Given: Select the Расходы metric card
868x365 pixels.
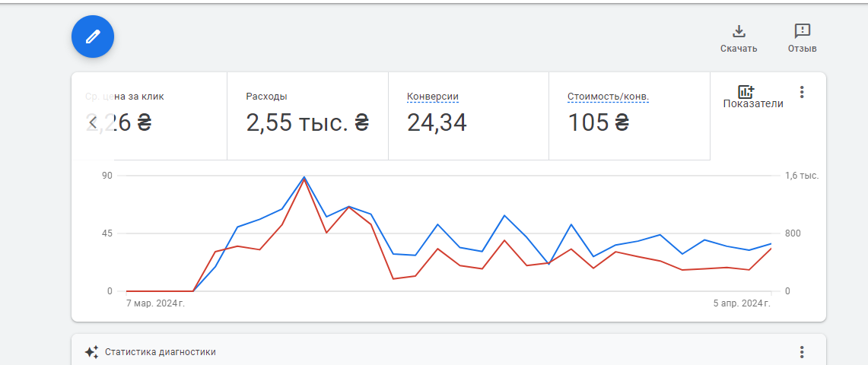Looking at the screenshot, I should pos(307,116).
